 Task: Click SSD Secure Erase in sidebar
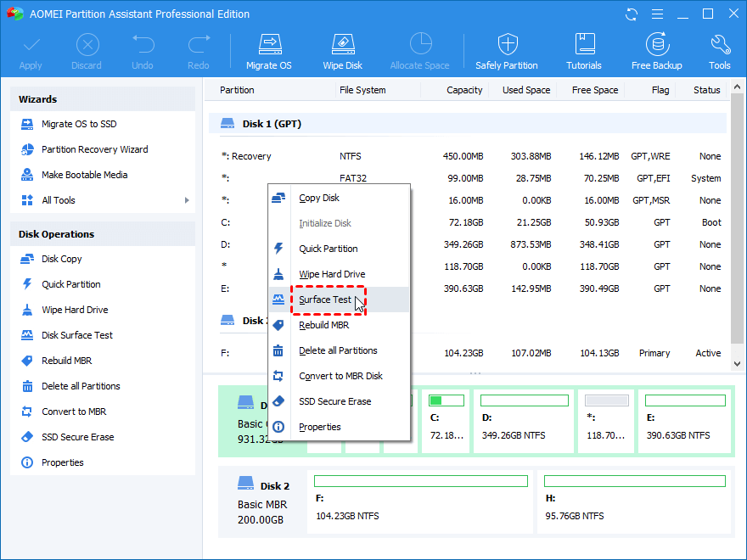[77, 437]
